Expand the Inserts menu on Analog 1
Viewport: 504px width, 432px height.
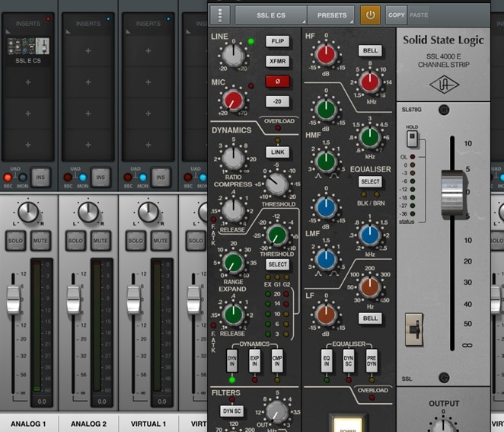(x=28, y=23)
